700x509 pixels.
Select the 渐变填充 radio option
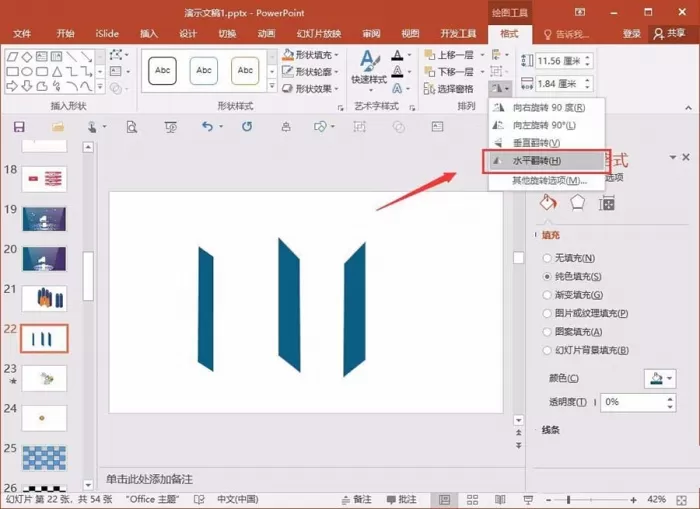coord(547,295)
